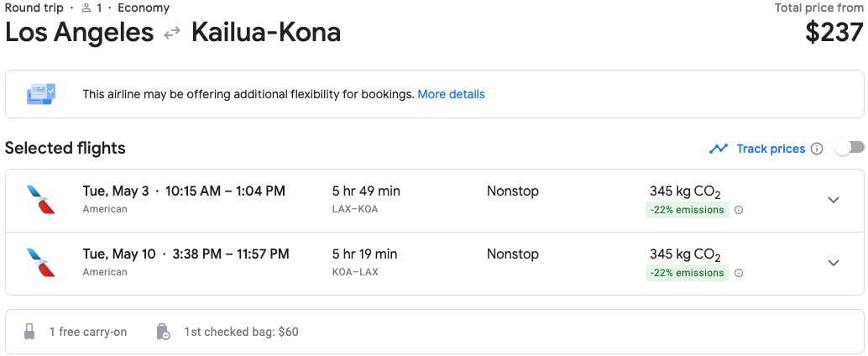The image size is (868, 356).
Task: Expand the Tue, May 3 flight details
Action: [x=834, y=200]
